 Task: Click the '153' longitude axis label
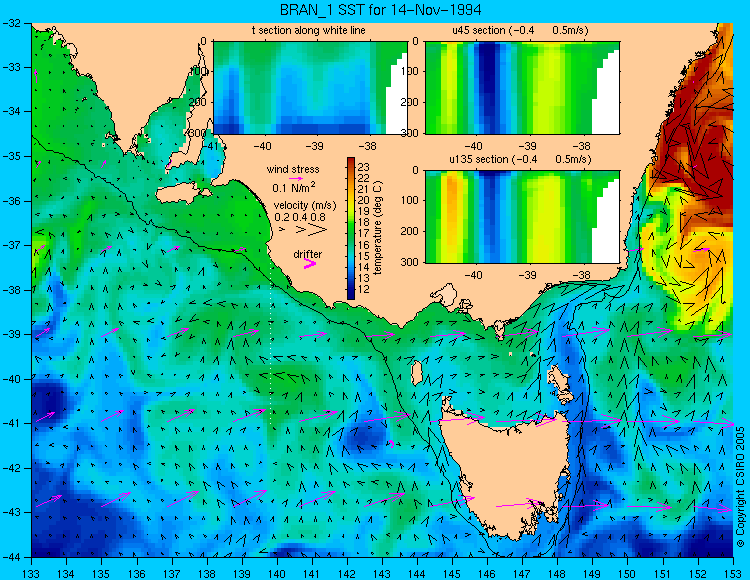tap(732, 574)
